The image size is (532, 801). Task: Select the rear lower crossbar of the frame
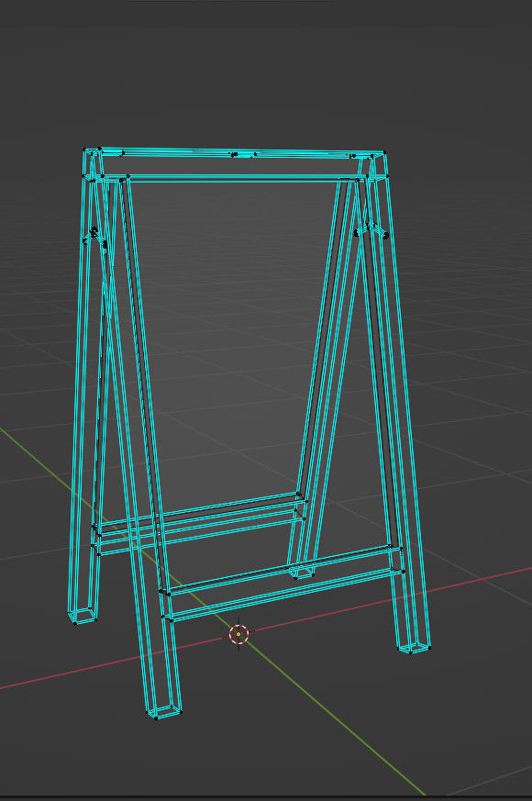[199, 524]
